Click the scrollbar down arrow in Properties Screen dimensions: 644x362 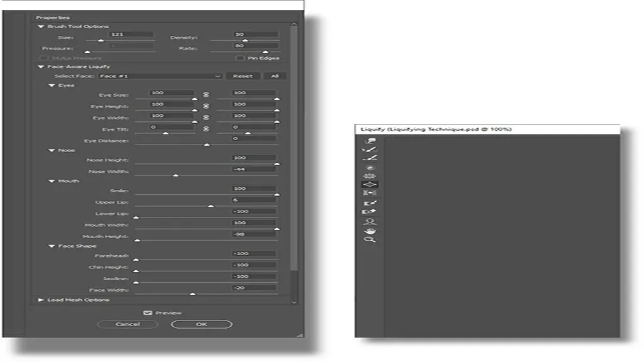tap(294, 302)
